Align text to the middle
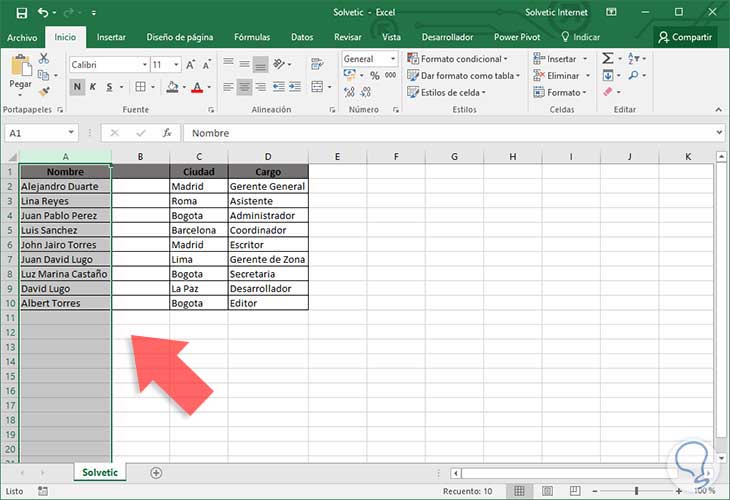 click(x=244, y=64)
